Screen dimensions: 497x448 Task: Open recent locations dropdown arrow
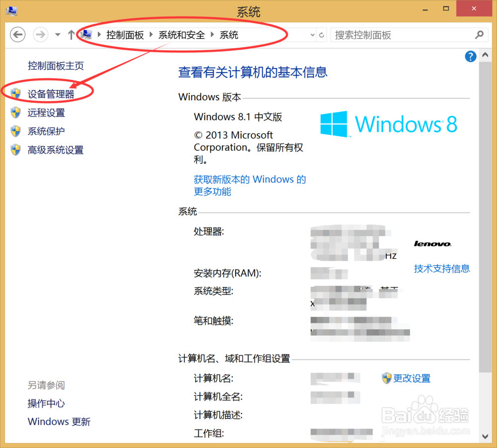pyautogui.click(x=58, y=35)
